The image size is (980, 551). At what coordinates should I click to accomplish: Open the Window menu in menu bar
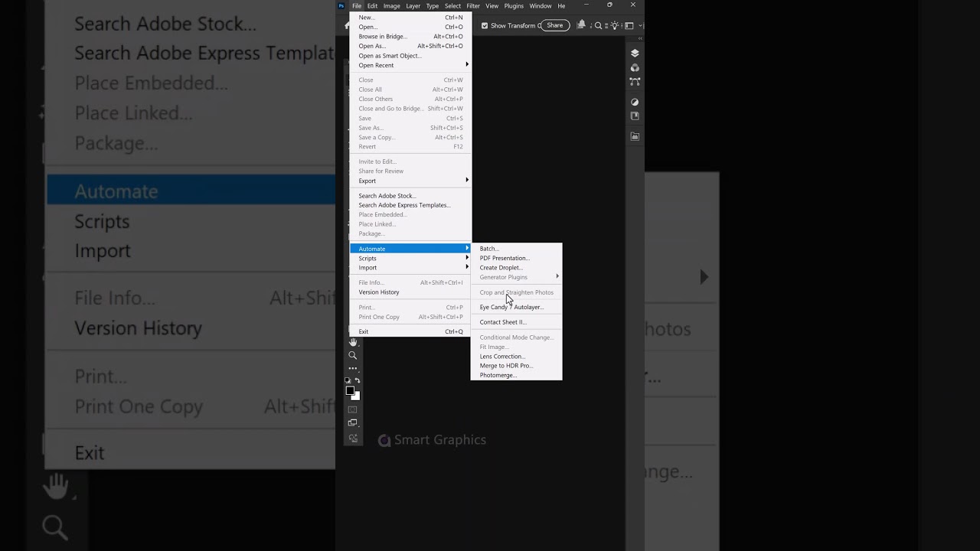pyautogui.click(x=541, y=6)
